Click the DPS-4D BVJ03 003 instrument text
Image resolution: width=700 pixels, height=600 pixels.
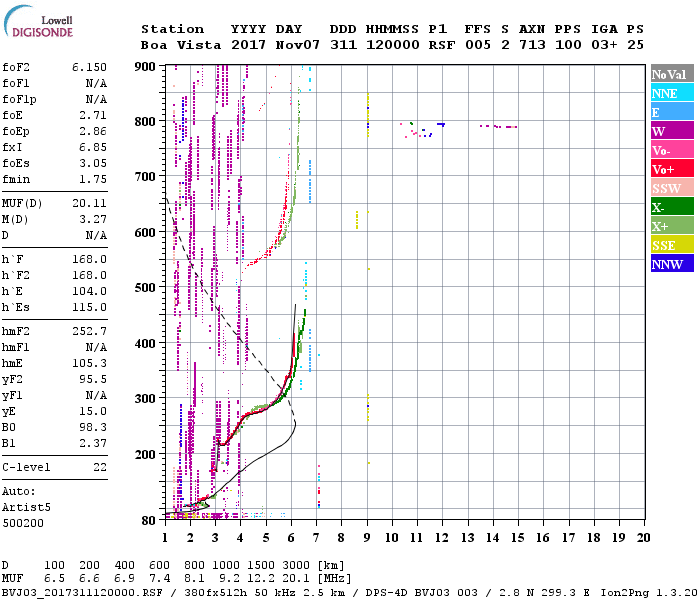421,593
